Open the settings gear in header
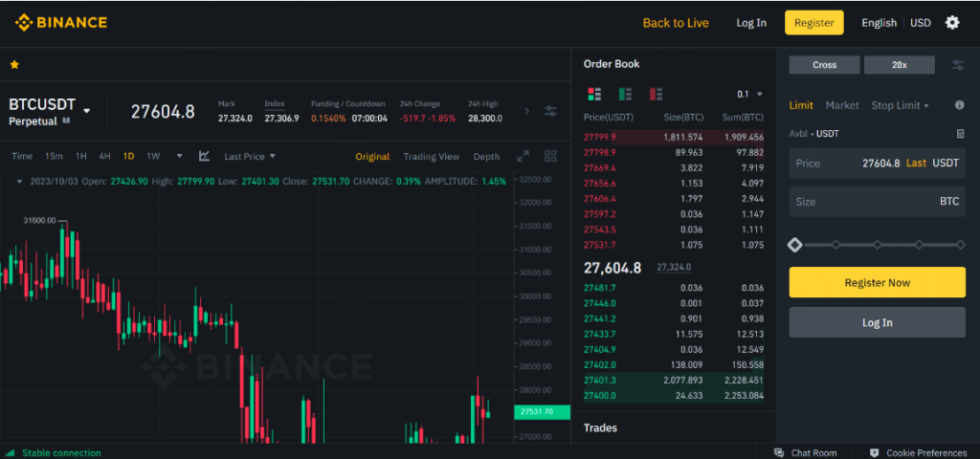The height and width of the screenshot is (459, 980). tap(951, 23)
